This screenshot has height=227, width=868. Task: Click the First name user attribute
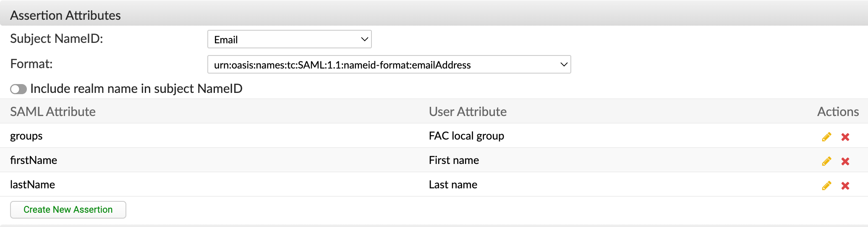point(454,160)
